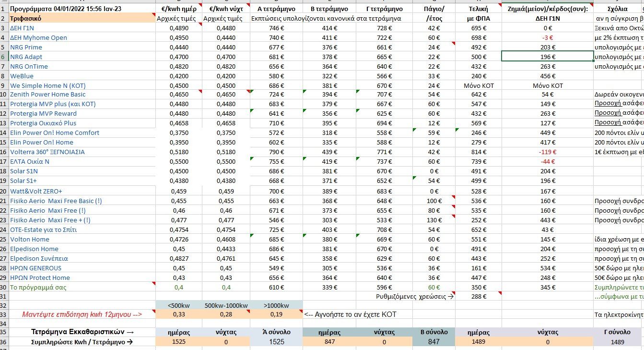Select the "OTE-Estate για το Σπίτι" cell

(82, 229)
